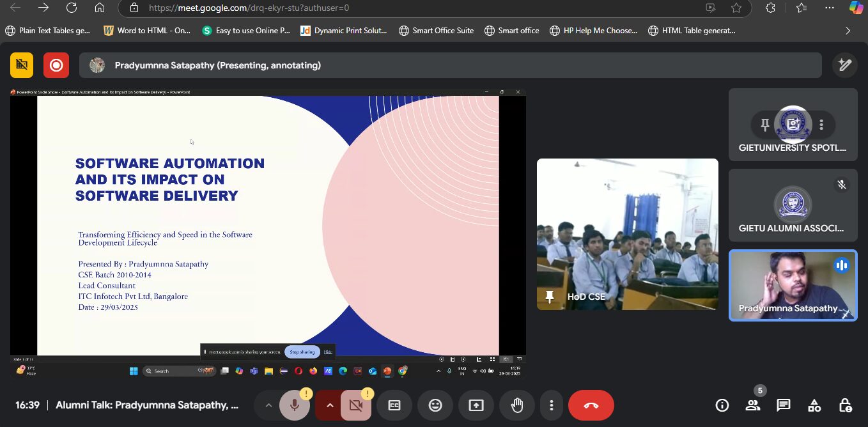The height and width of the screenshot is (427, 868).
Task: Open the emoji reactions button
Action: [435, 405]
